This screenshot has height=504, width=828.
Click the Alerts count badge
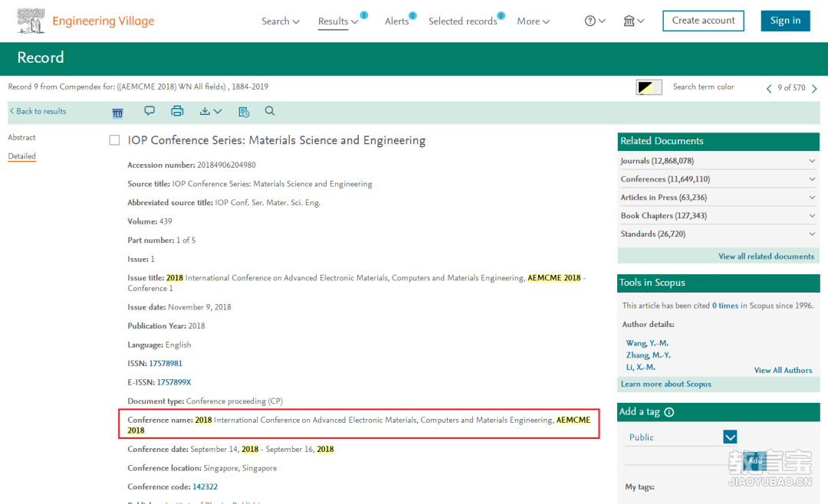click(x=412, y=15)
